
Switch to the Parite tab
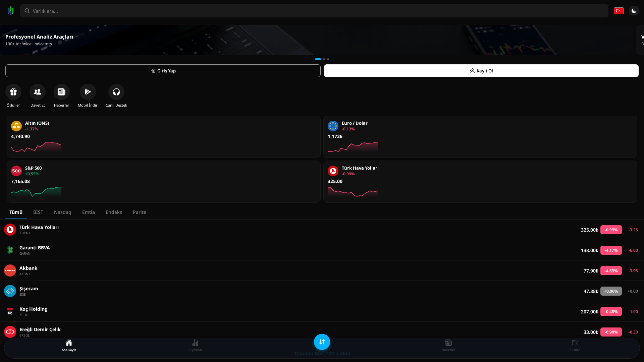pyautogui.click(x=140, y=212)
